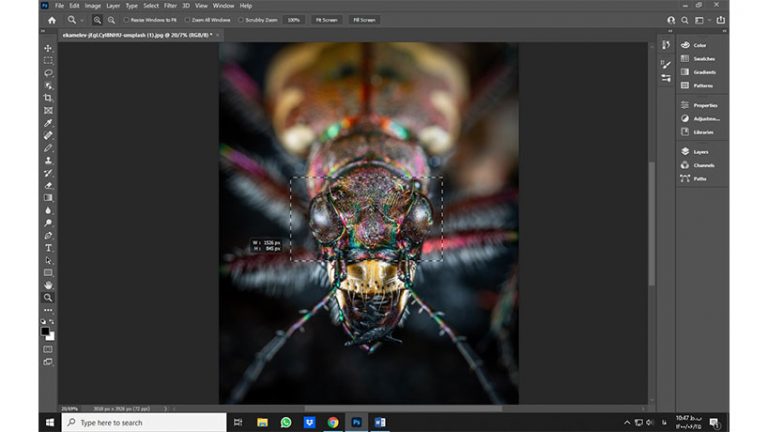The width and height of the screenshot is (768, 432).
Task: Click the Fit Screen button
Action: [326, 20]
